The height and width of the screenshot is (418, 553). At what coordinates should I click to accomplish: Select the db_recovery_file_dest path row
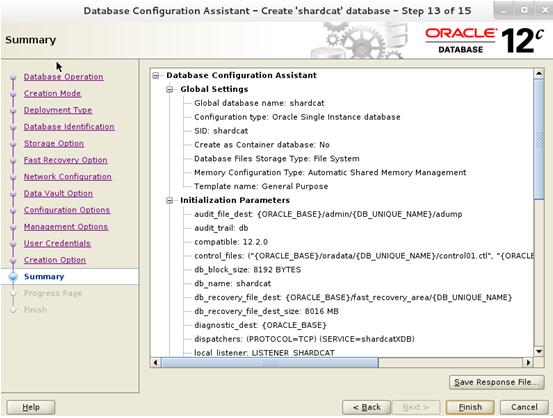353,297
